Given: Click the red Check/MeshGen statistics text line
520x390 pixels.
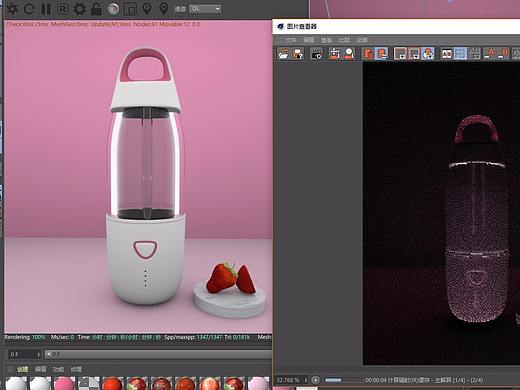Looking at the screenshot, I should pos(103,24).
